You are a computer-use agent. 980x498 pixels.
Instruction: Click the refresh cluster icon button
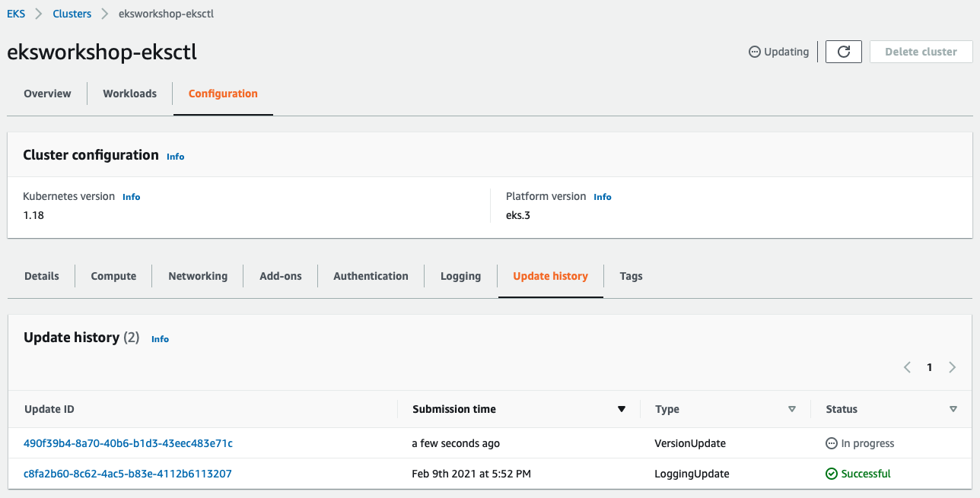[843, 52]
